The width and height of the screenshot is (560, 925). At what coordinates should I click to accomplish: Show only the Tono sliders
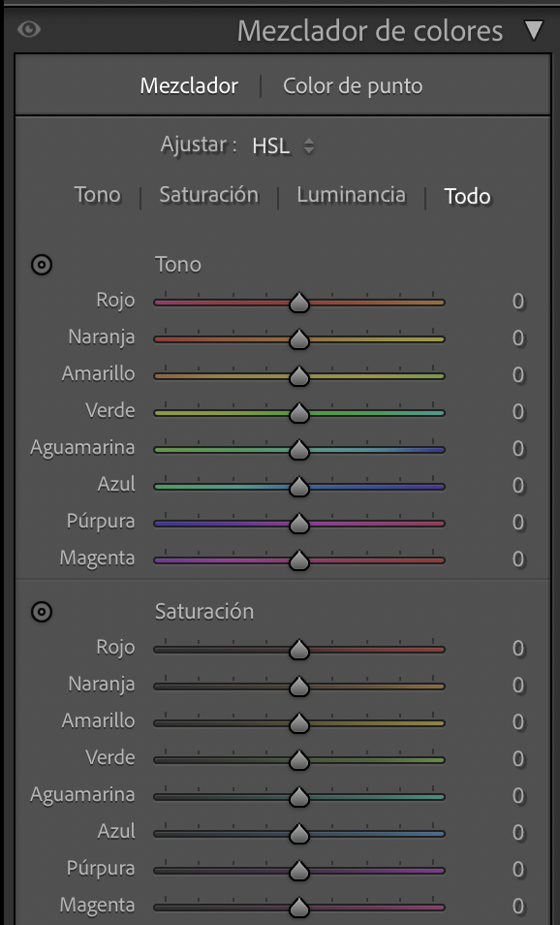pyautogui.click(x=97, y=195)
